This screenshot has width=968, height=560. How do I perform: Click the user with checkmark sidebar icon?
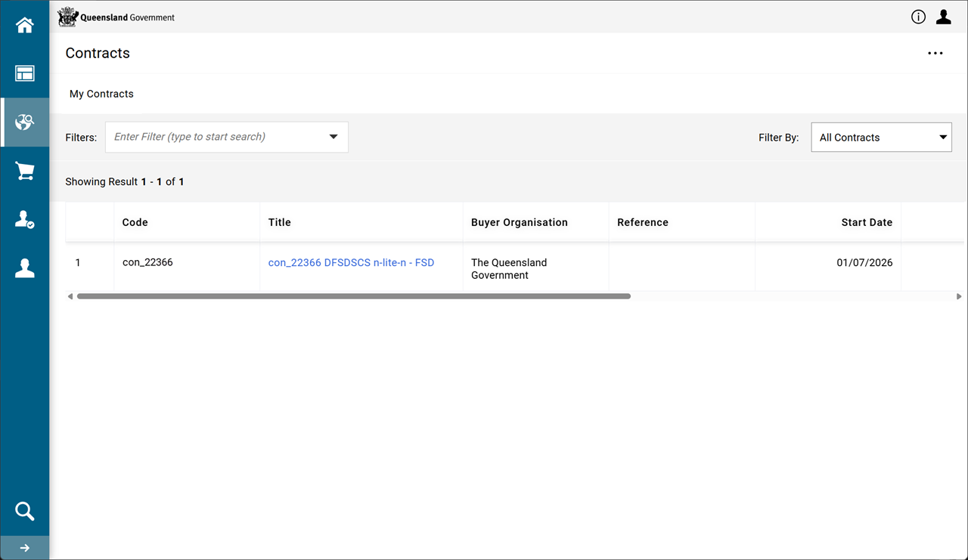pos(25,220)
